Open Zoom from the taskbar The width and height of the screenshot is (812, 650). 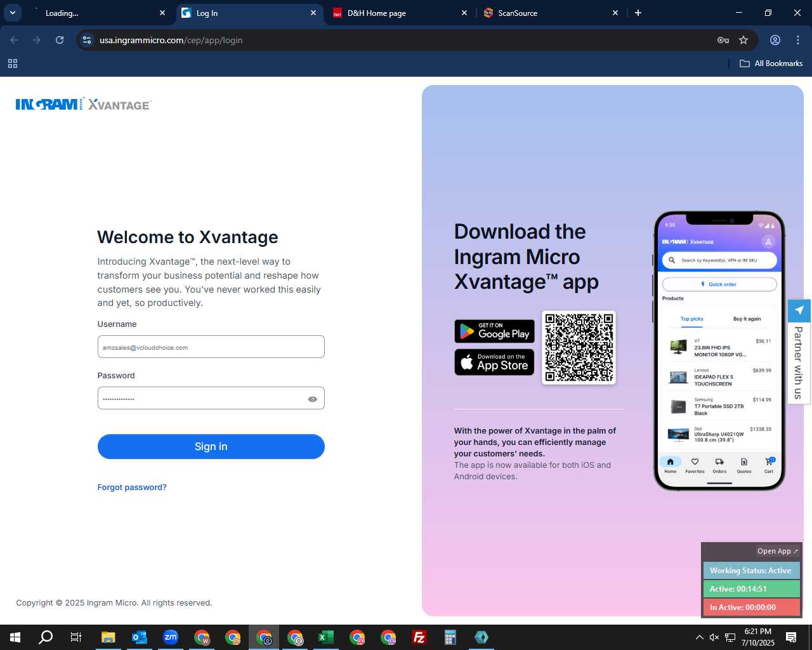(x=171, y=637)
